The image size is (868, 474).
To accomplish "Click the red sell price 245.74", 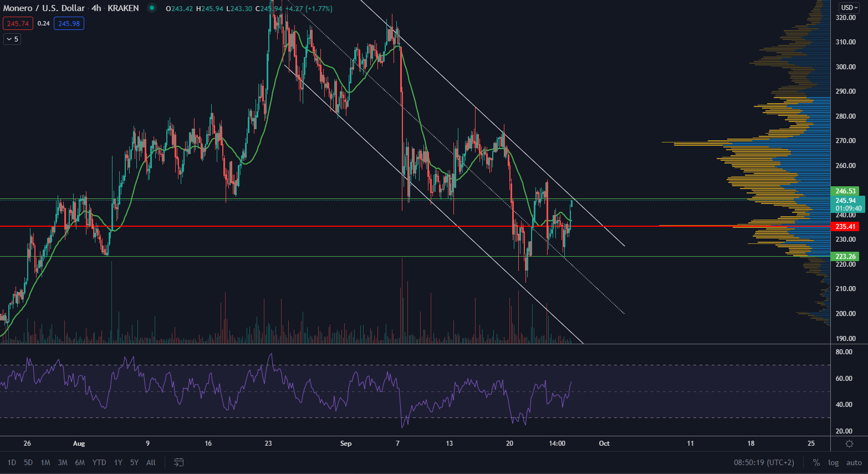I will tap(18, 23).
